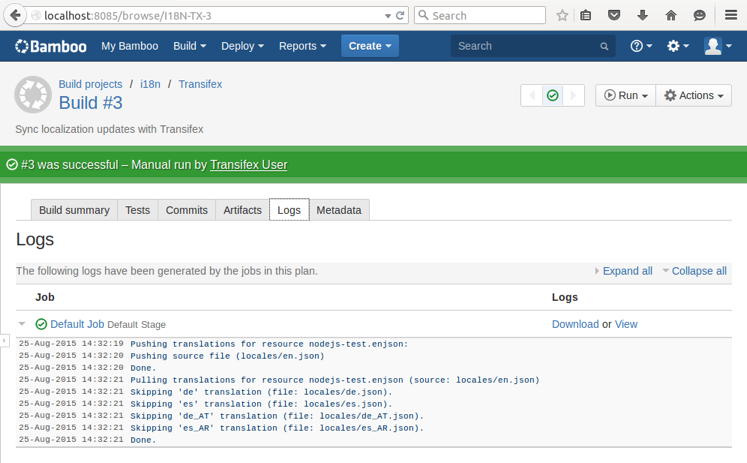The image size is (747, 463).
Task: Reload the page with the refresh icon
Action: point(400,16)
